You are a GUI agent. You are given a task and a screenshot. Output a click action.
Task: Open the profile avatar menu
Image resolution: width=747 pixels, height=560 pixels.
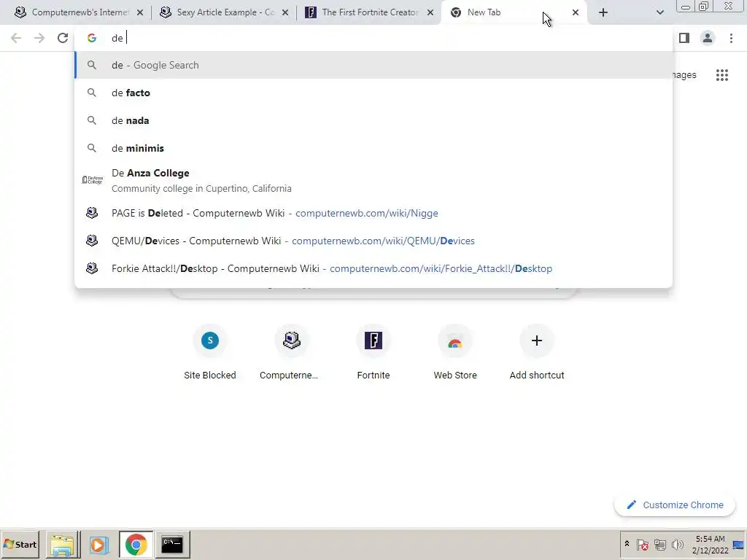[x=708, y=38]
